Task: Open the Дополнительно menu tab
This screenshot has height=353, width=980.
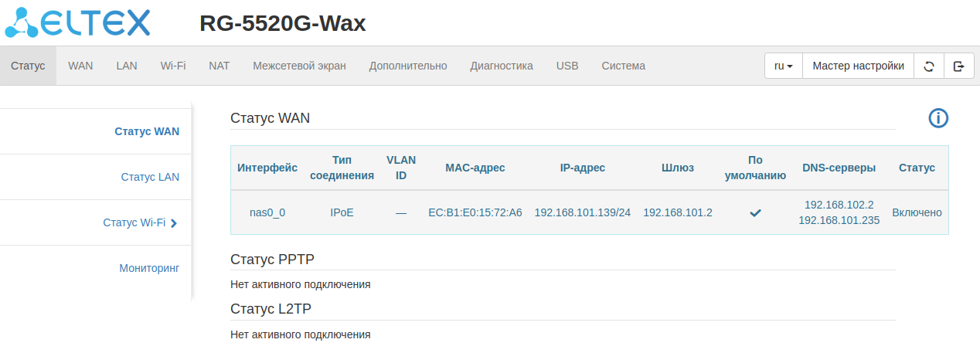Action: [x=408, y=66]
